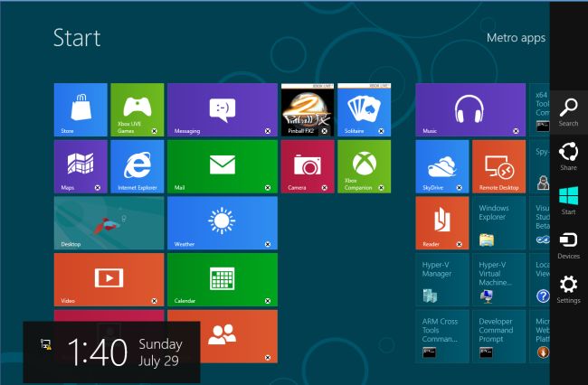This screenshot has width=588, height=385.
Task: Open Hyper-V Virtual Machine tile
Action: click(x=499, y=280)
